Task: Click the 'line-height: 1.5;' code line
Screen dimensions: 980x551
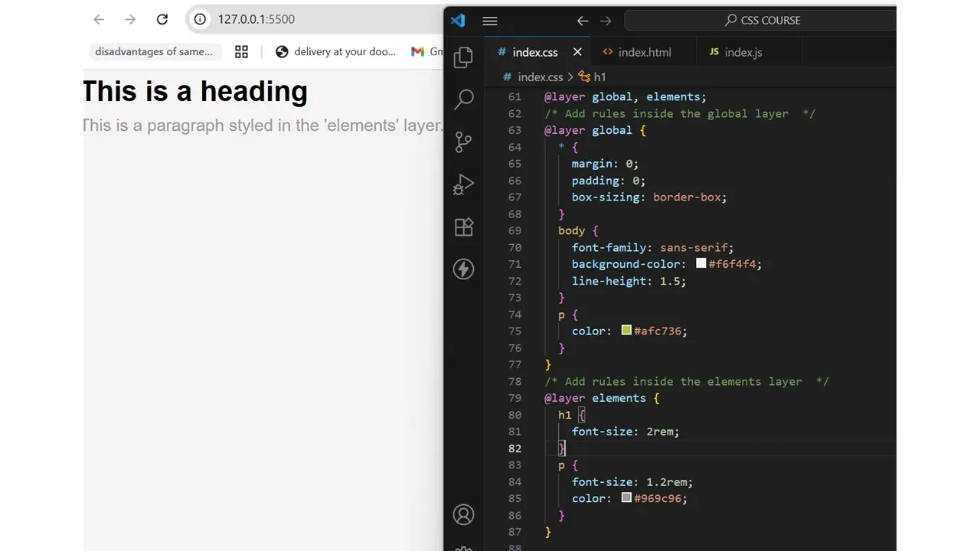Action: click(x=629, y=281)
